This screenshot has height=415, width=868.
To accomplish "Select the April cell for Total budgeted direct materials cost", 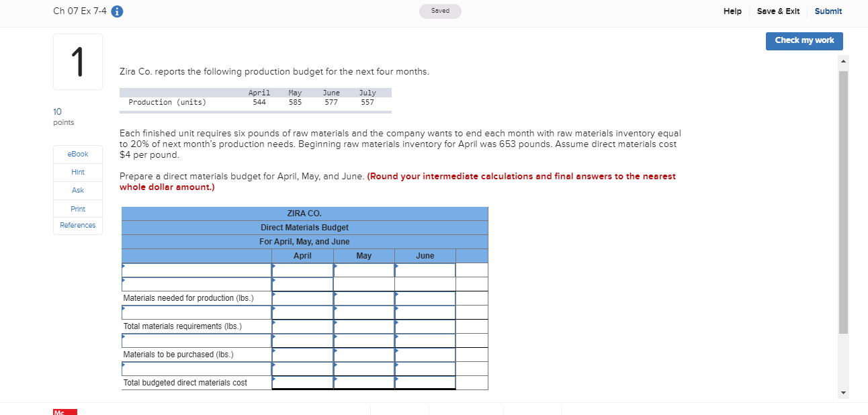I will (302, 382).
